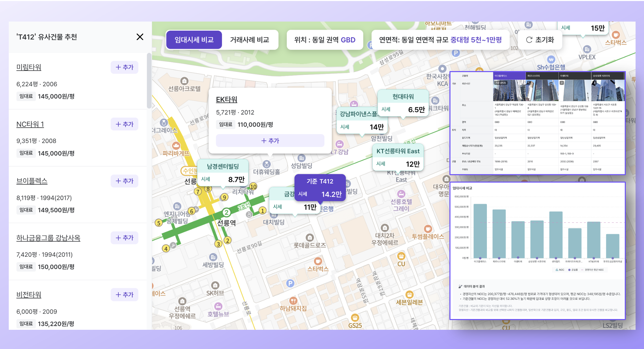The image size is (644, 349).
Task: Click the 파리바게뜨 bakery icon
Action: point(176,146)
